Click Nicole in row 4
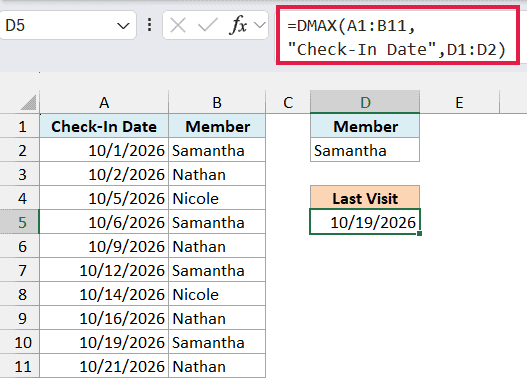Viewport: 527px width, 378px height. point(217,199)
